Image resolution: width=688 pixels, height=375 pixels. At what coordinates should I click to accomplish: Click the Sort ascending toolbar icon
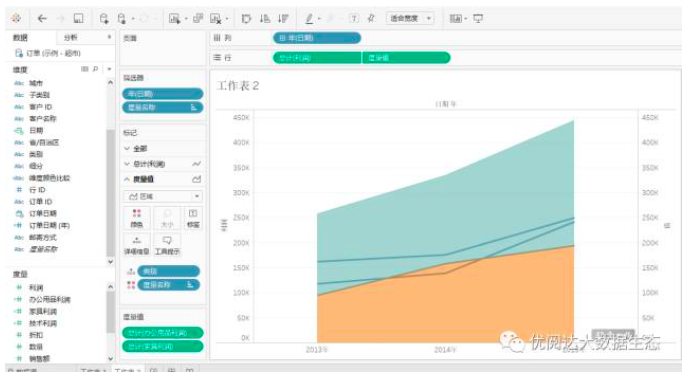pyautogui.click(x=265, y=18)
